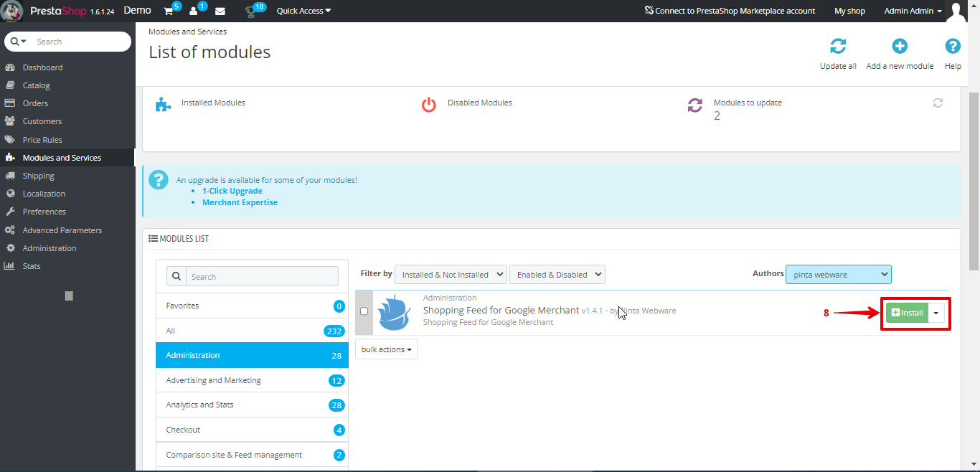Select Comparison site & Feed management category
The image size is (980, 472).
(252, 455)
